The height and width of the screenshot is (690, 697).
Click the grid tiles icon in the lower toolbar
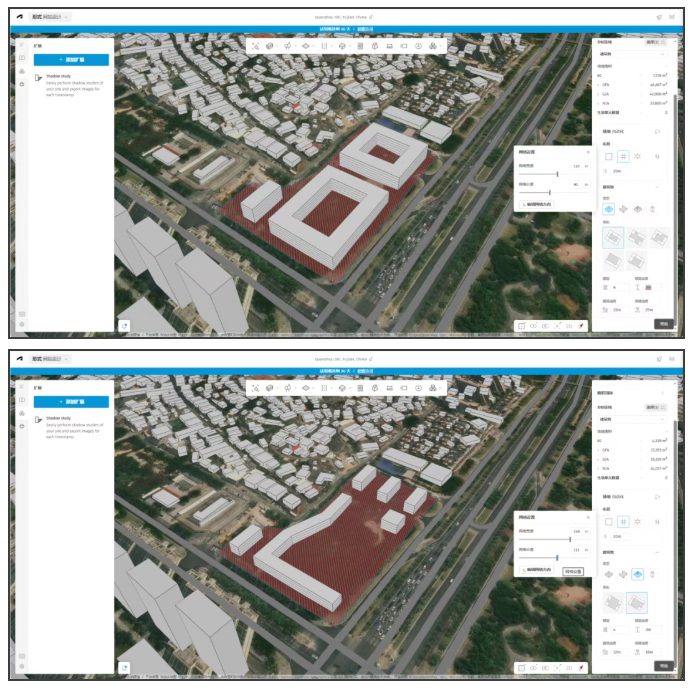click(360, 388)
